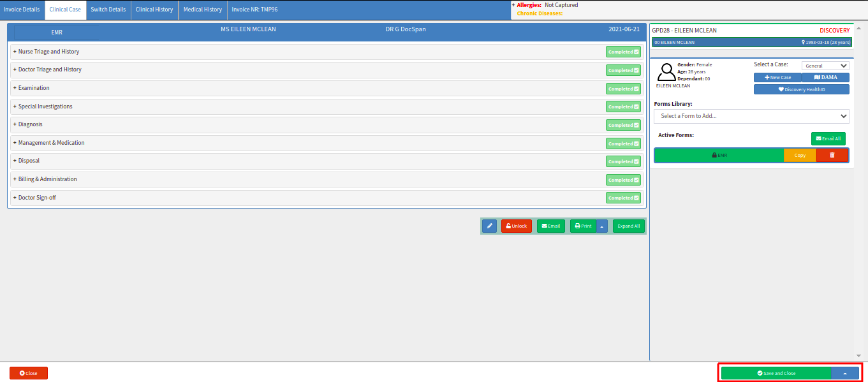Click Save and Close button
Image resolution: width=868 pixels, height=382 pixels.
point(776,373)
